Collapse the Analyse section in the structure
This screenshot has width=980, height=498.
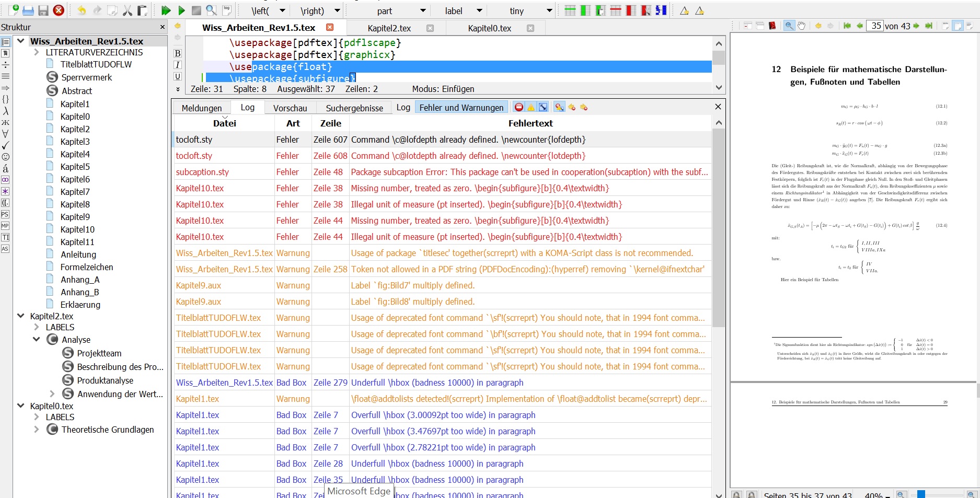tap(36, 340)
